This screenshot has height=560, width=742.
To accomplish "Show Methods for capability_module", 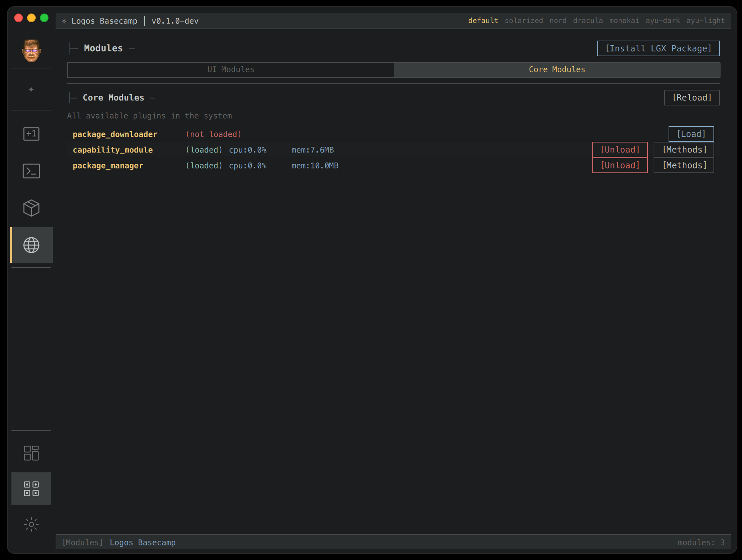I will [684, 150].
